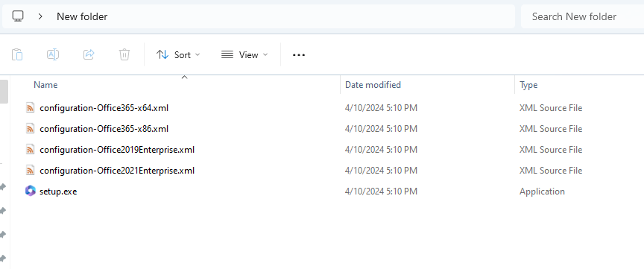Image resolution: width=644 pixels, height=269 pixels.
Task: Select configuration-Office2019Enterprise.xml file
Action: pos(117,150)
